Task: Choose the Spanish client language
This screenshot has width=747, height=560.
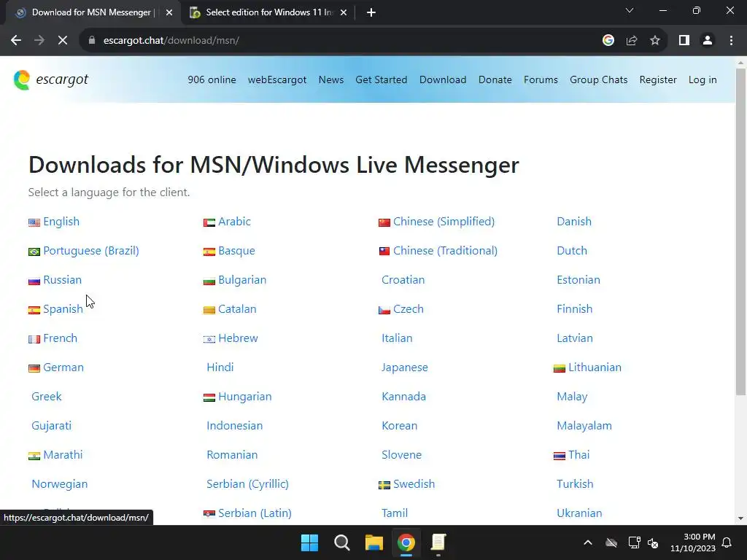Action: coord(63,308)
